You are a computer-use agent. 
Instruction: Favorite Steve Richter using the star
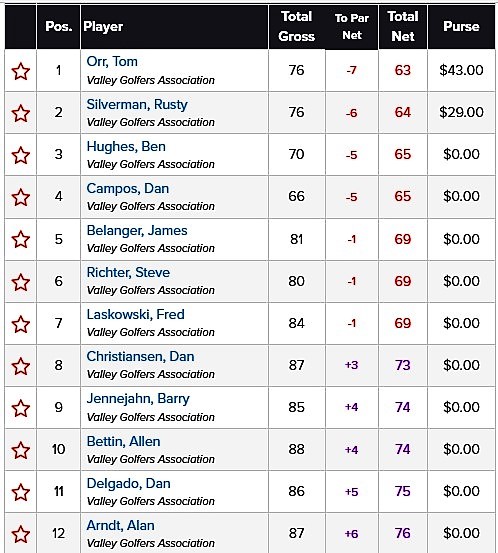pyautogui.click(x=20, y=282)
